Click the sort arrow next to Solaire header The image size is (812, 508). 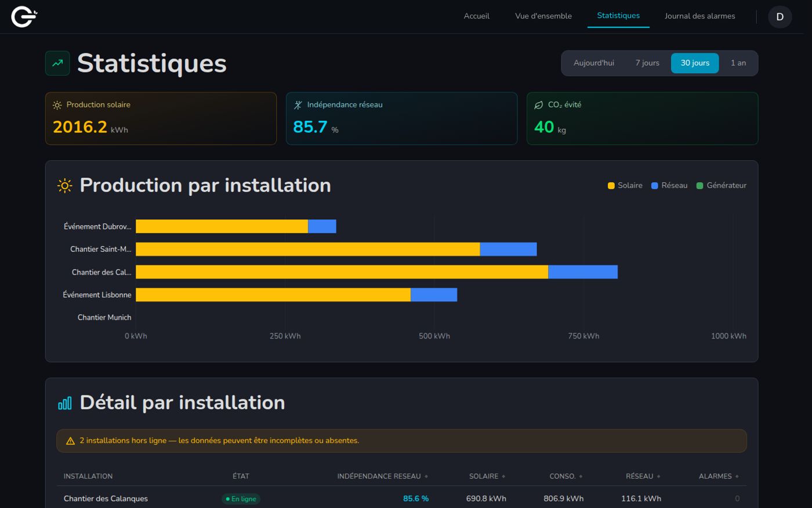point(503,477)
